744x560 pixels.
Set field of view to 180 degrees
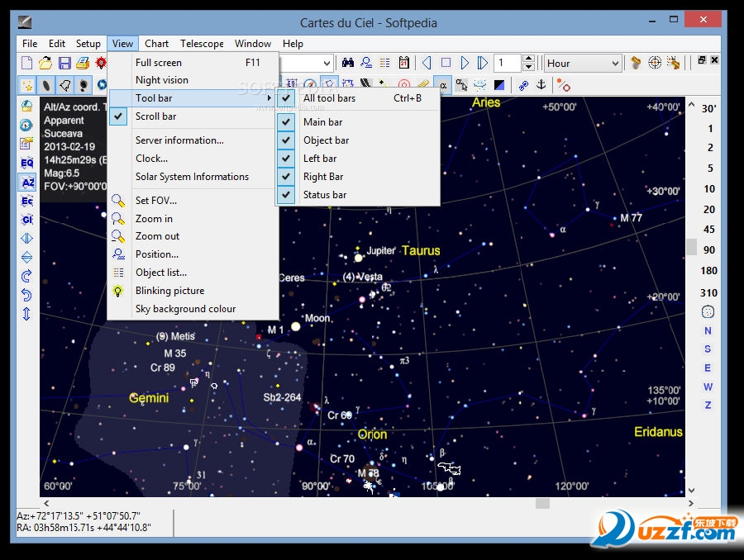tap(709, 271)
